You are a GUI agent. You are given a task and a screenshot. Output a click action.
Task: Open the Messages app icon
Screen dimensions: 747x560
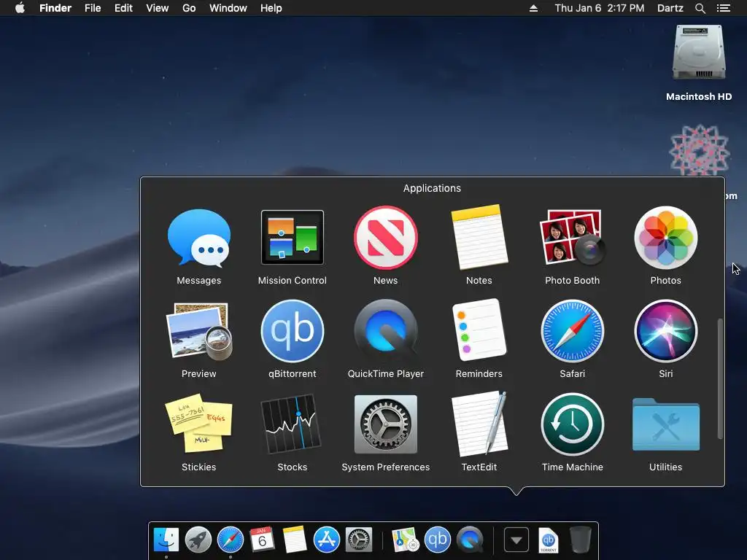click(x=198, y=238)
